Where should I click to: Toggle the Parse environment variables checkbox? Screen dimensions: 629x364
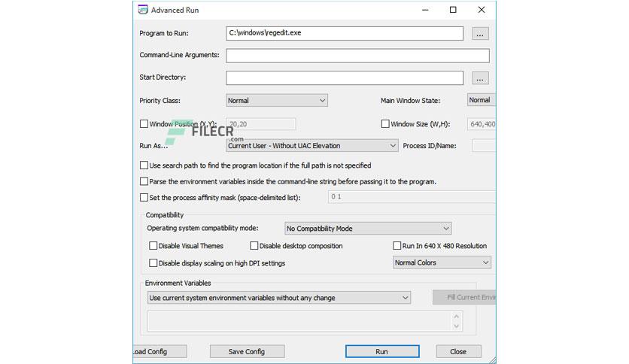144,181
